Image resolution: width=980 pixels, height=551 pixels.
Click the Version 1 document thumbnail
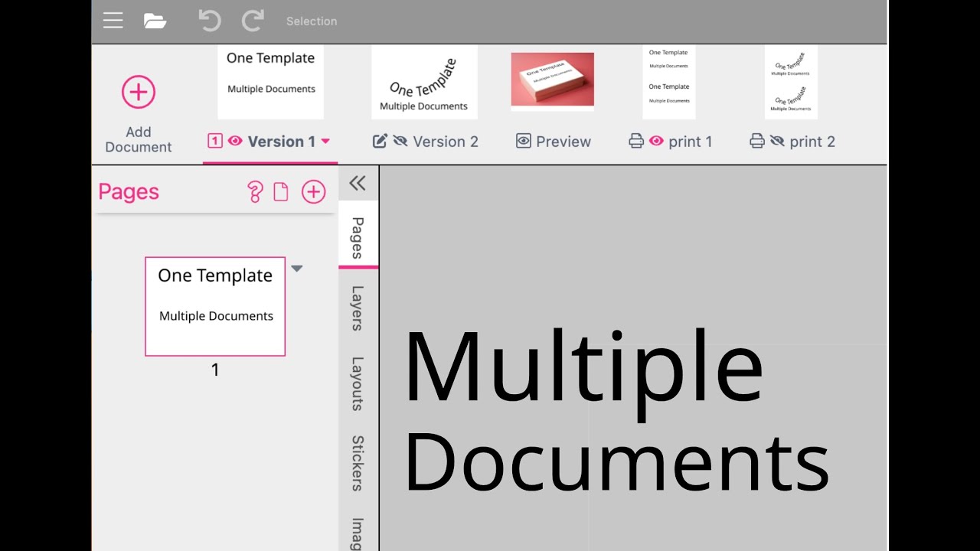tap(270, 82)
